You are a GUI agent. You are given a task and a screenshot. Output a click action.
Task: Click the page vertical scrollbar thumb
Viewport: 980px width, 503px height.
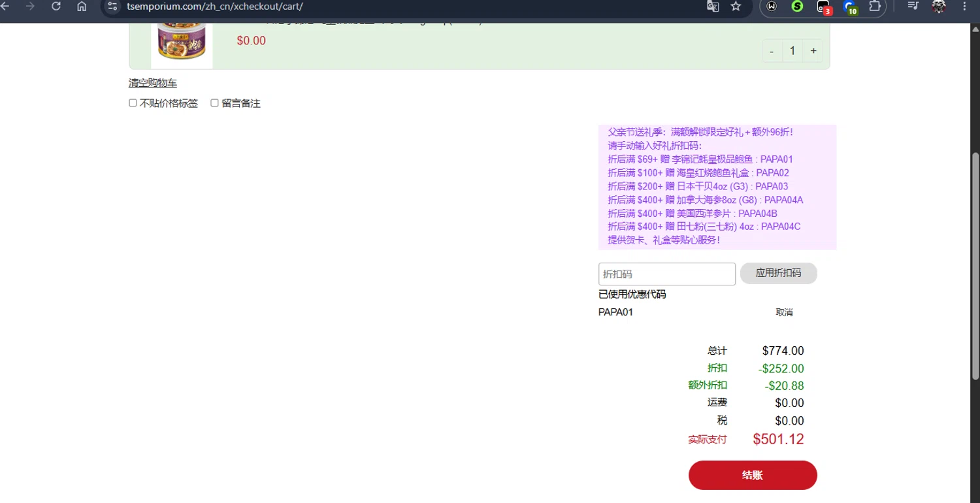pos(975,266)
